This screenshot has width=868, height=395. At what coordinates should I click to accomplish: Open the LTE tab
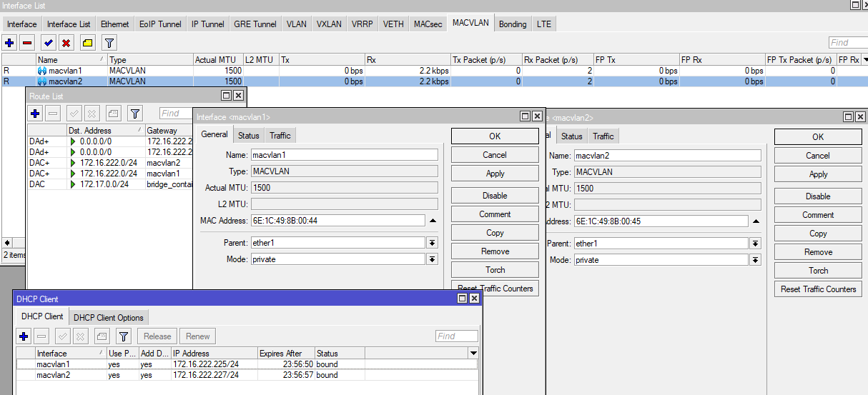click(x=544, y=24)
